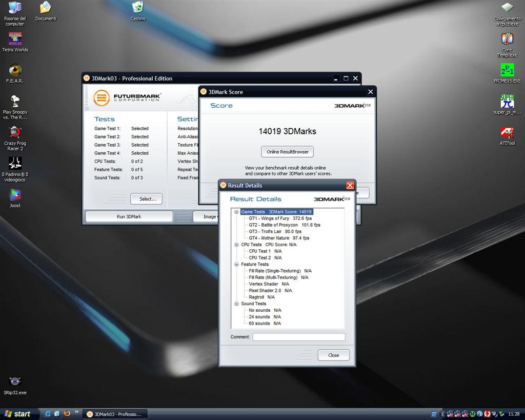Select Game Tests 3DMark Score: 14019 row

(276, 212)
